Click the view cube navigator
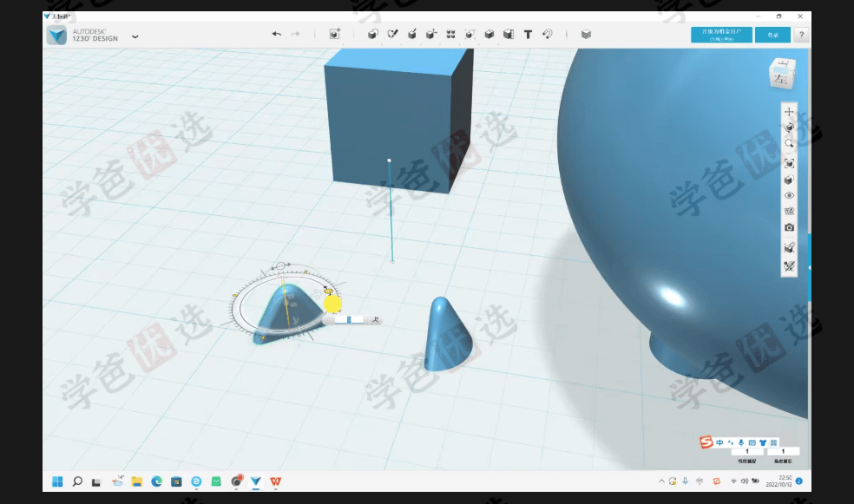854x504 pixels. coord(782,74)
